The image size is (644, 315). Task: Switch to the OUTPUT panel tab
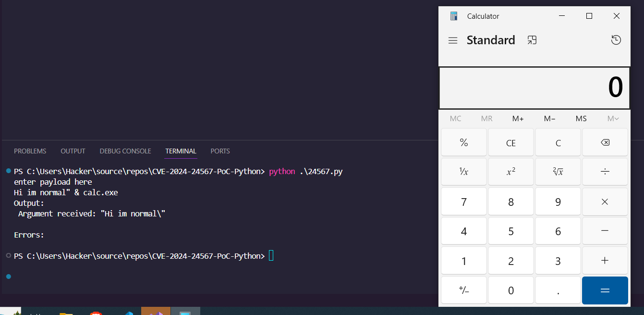coord(73,151)
